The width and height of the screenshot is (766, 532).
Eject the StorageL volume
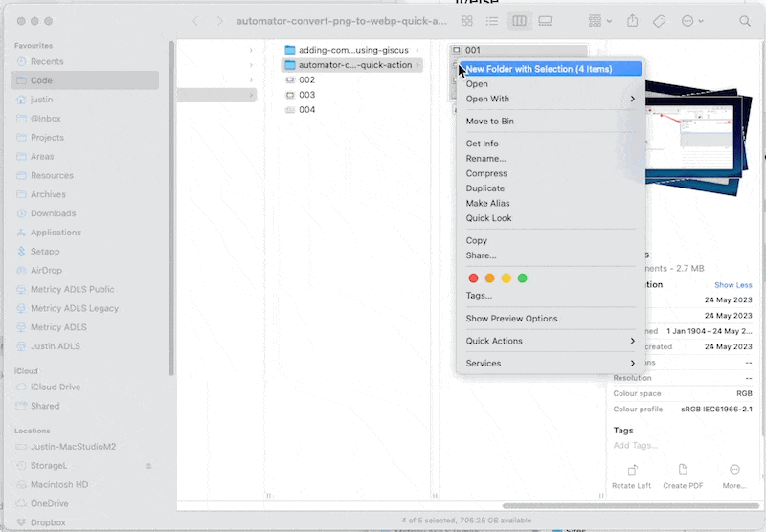pyautogui.click(x=148, y=466)
